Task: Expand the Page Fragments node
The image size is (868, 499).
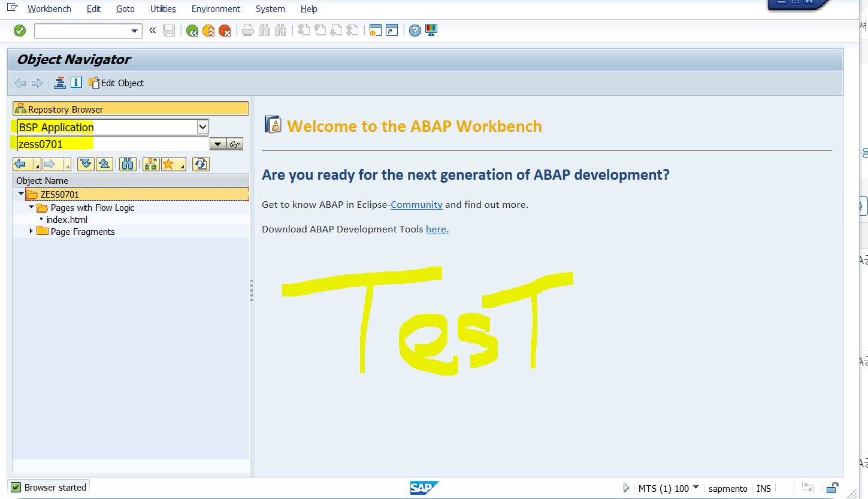Action: click(31, 231)
